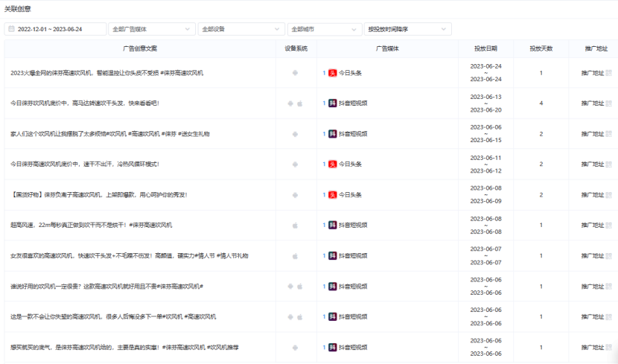Open the 全部设备 dropdown
Viewport: 618px width, 364px height.
[x=241, y=29]
